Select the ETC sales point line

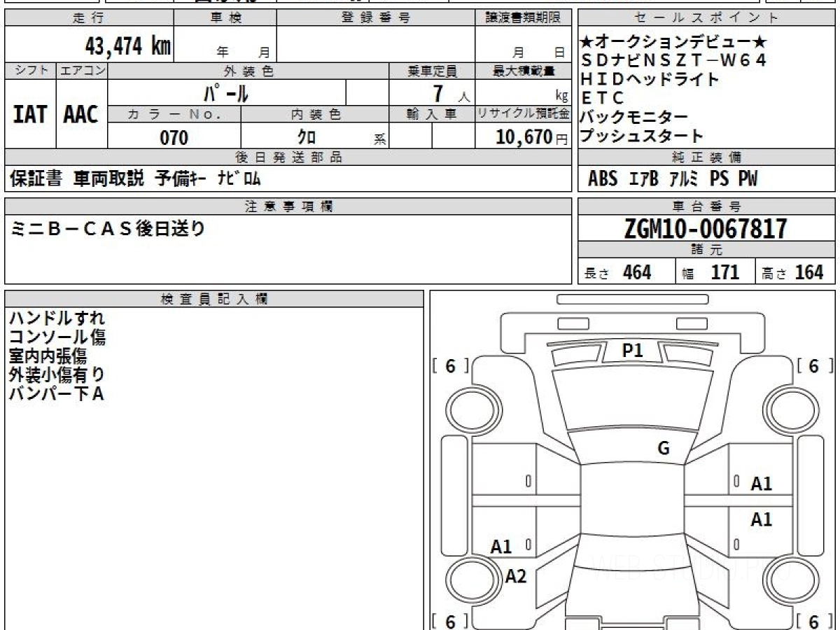point(603,99)
